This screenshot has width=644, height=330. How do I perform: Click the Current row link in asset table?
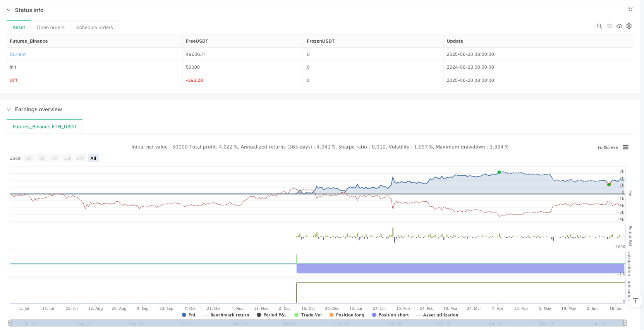point(18,54)
